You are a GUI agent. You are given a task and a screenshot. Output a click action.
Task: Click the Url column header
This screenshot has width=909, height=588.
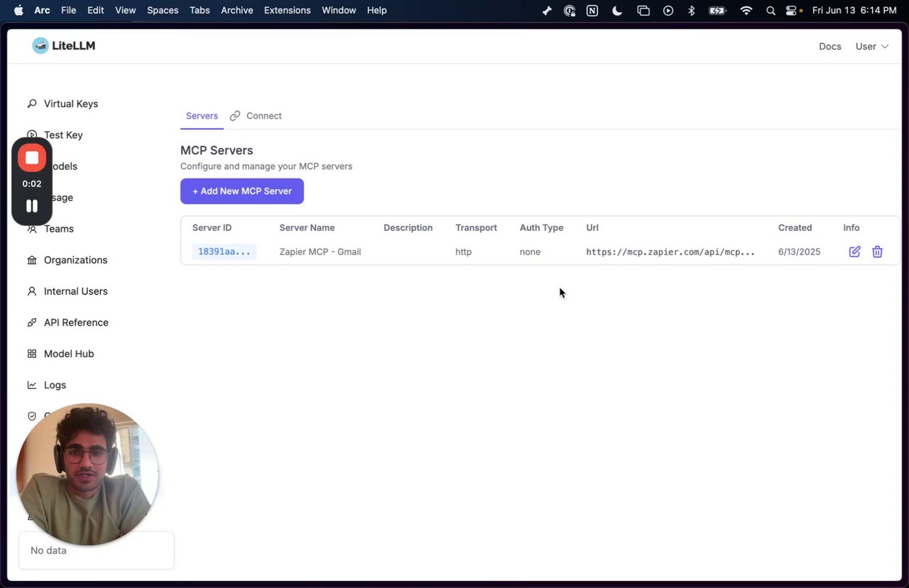pos(592,228)
